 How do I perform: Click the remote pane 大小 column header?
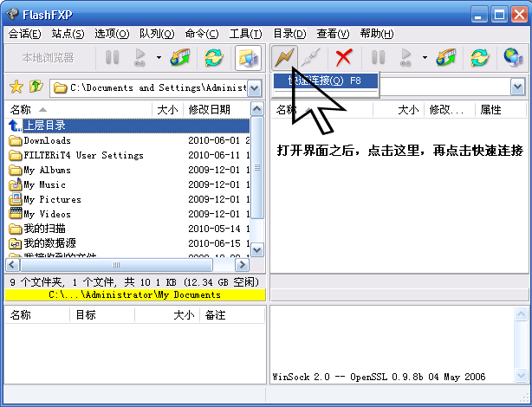(399, 110)
